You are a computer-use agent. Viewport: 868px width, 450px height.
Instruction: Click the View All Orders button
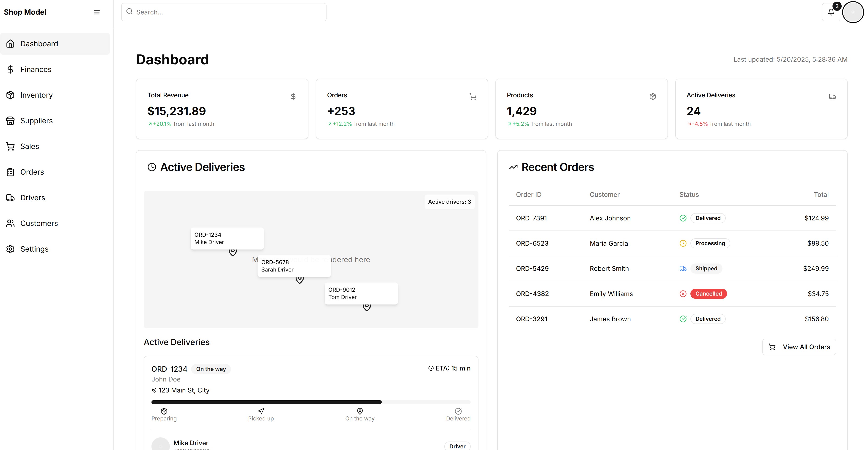pos(799,347)
